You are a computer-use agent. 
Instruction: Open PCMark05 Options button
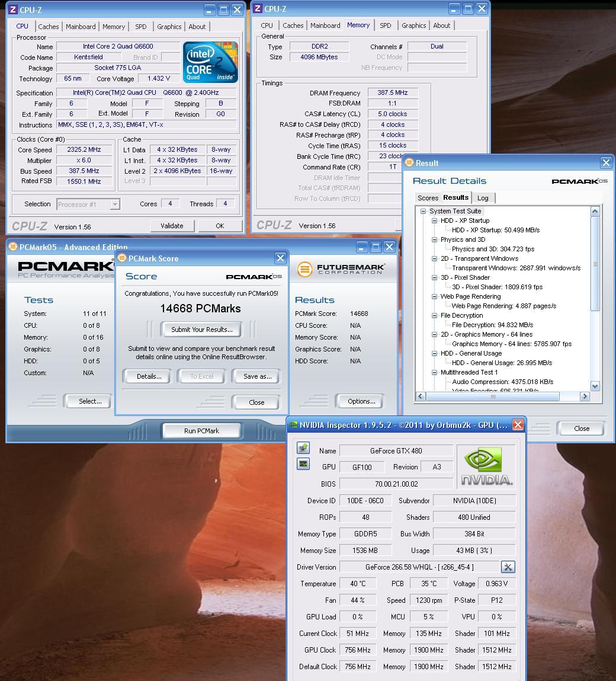361,401
